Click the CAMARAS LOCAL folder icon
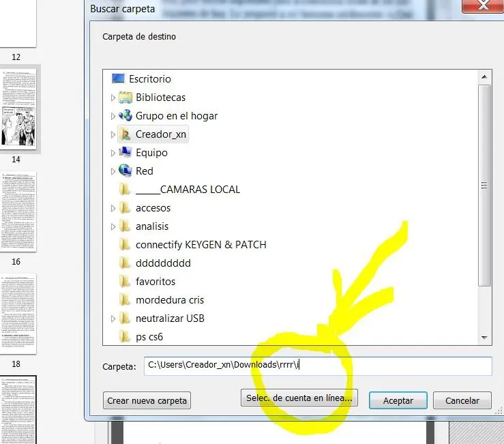Viewport: 504px width, 444px height. [124, 190]
